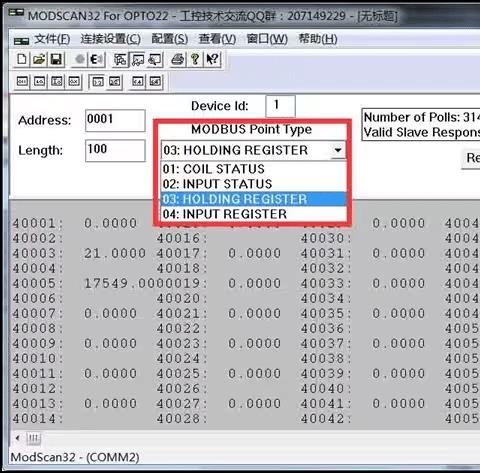Choose 04: INPUT REGISTER option
The width and height of the screenshot is (480, 473).
point(254,214)
